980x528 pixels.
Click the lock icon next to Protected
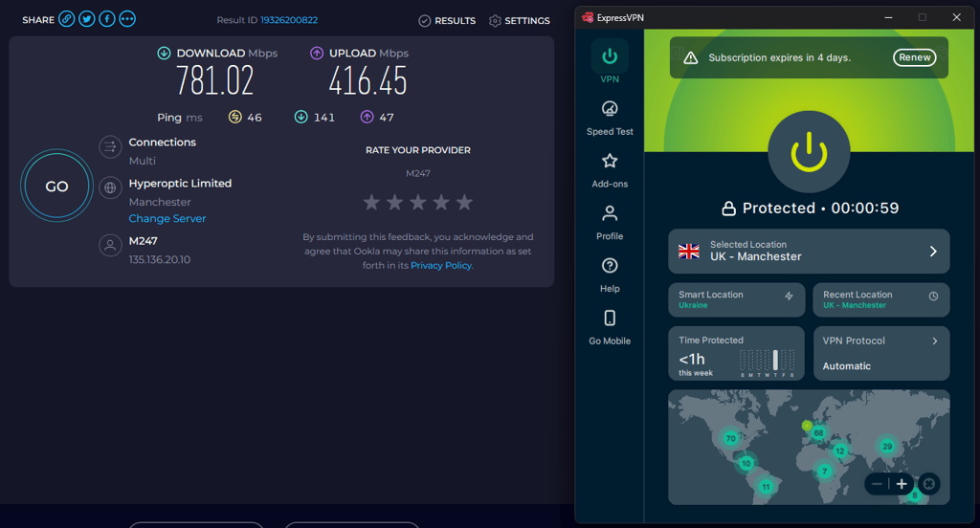coord(728,209)
